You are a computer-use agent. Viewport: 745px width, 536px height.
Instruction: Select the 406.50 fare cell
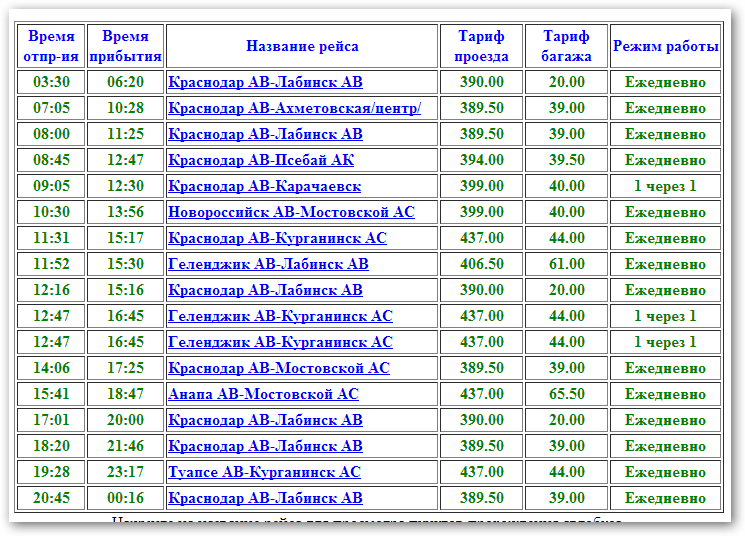point(481,264)
